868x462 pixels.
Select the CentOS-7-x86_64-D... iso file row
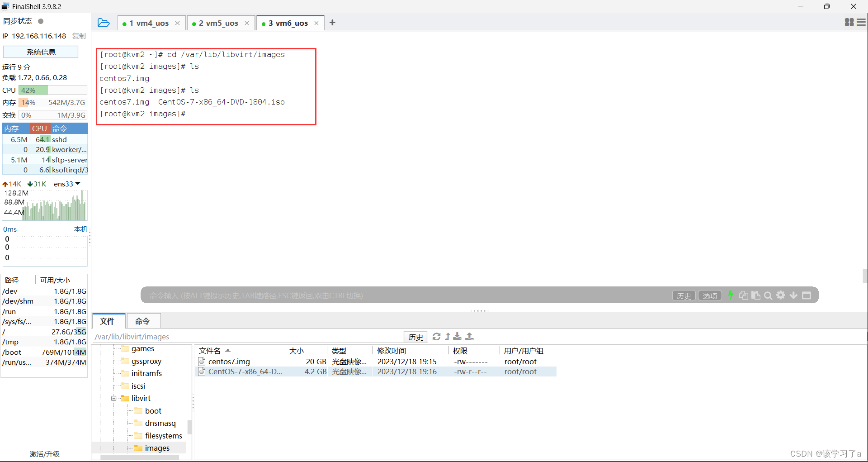point(376,372)
